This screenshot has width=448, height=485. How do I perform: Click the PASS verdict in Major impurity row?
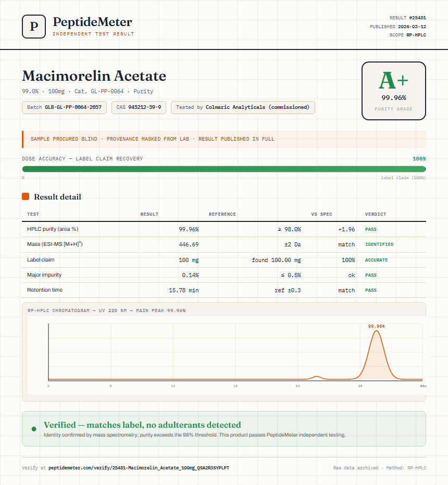point(371,275)
